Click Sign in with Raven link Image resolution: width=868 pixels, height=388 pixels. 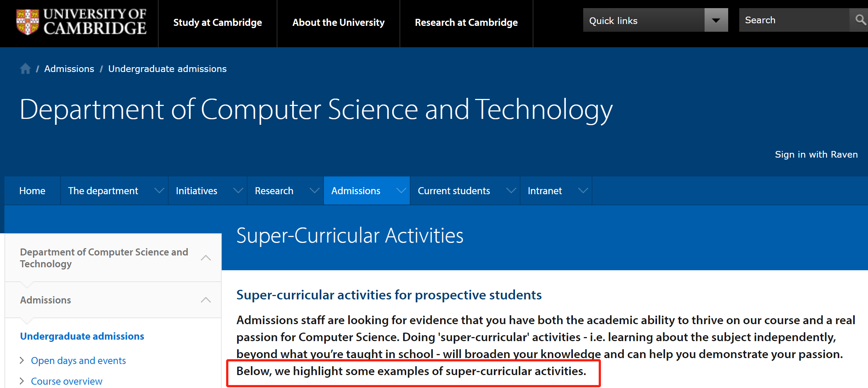(816, 154)
